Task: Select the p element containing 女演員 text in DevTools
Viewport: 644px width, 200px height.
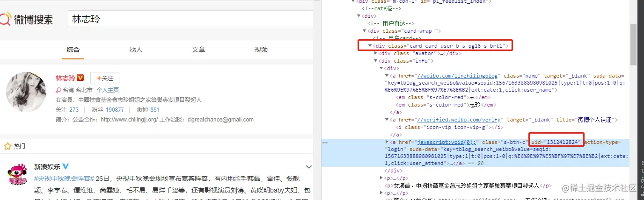Action: pyautogui.click(x=468, y=186)
